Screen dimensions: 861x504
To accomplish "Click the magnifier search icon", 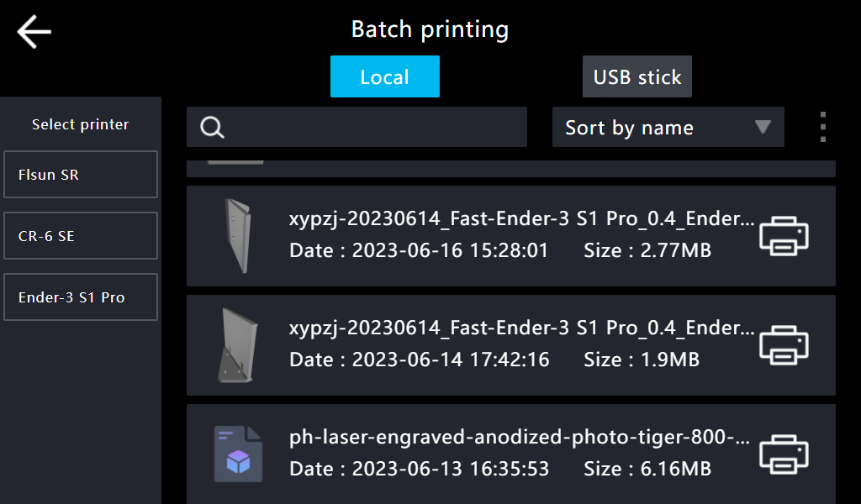I will [x=213, y=127].
